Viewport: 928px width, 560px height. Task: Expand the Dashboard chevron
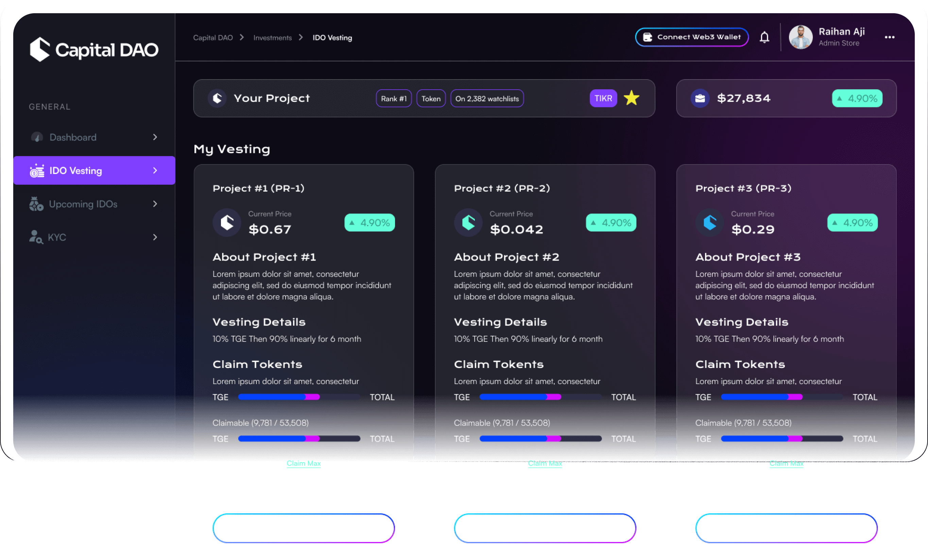coord(155,137)
